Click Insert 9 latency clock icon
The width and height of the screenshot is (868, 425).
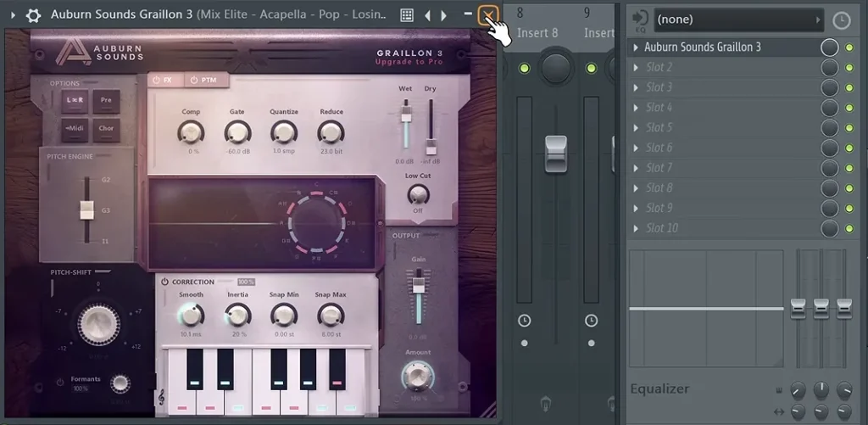(591, 321)
